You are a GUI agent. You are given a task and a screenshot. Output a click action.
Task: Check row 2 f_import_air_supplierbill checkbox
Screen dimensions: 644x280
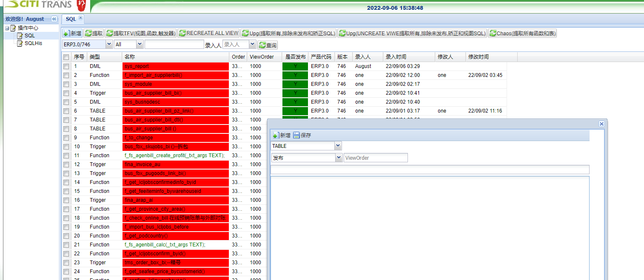[x=66, y=75]
